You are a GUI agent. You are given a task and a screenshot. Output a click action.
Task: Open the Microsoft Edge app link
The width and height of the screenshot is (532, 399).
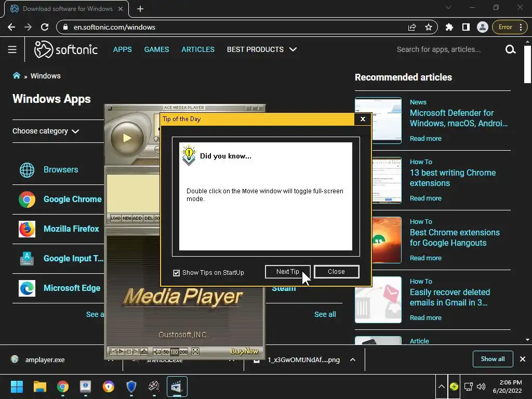72,288
